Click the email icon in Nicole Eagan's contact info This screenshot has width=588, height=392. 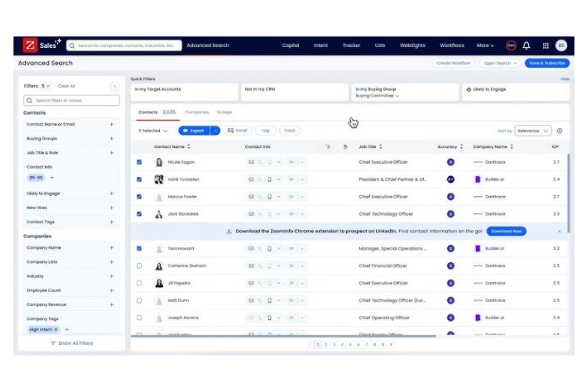(x=251, y=162)
